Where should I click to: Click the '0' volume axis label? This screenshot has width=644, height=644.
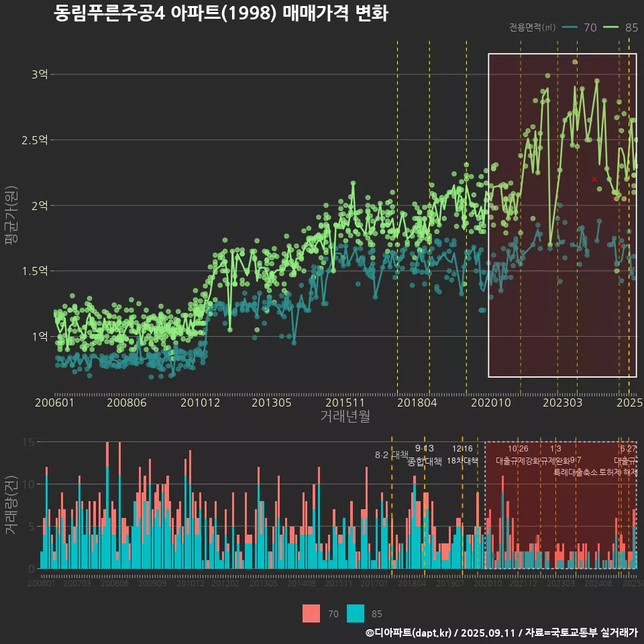coord(32,569)
